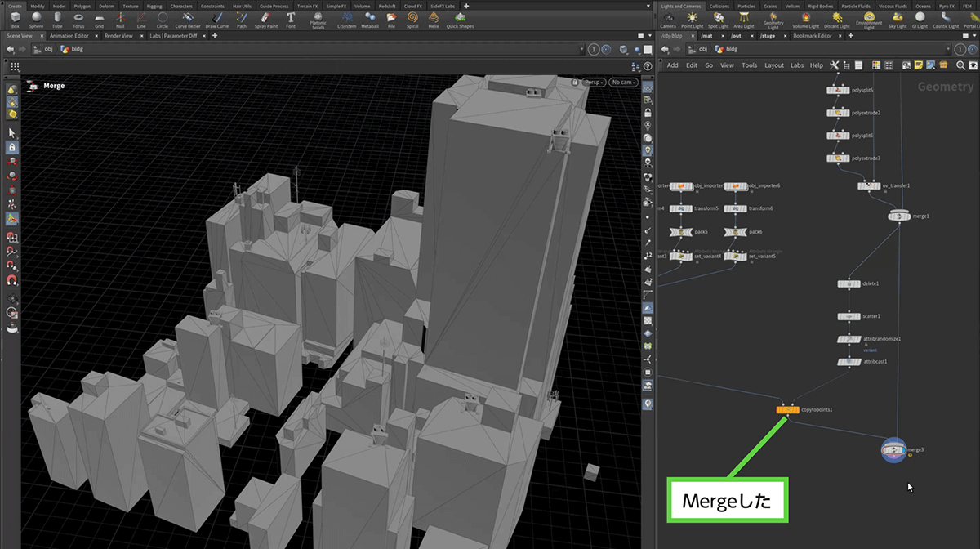Click the scatter1 node
Viewport: 980px width, 549px height.
[849, 316]
